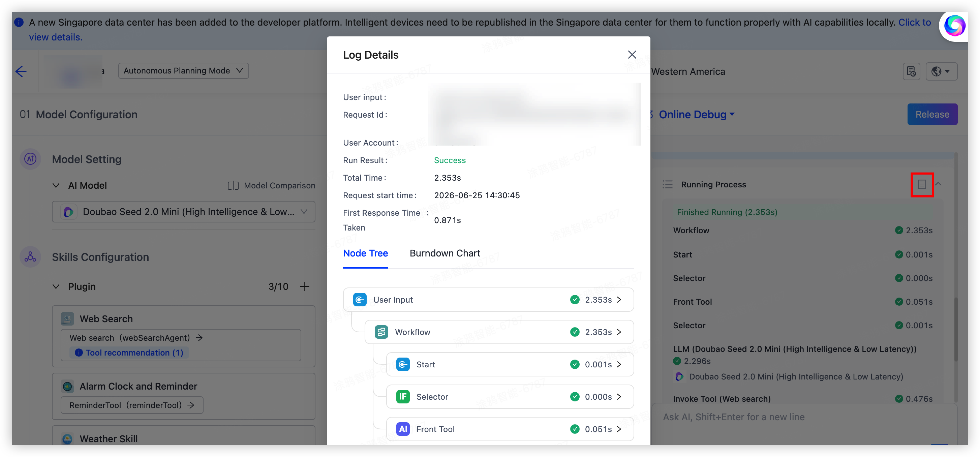Click the 'Success' run result text
This screenshot has height=457, width=980.
450,160
